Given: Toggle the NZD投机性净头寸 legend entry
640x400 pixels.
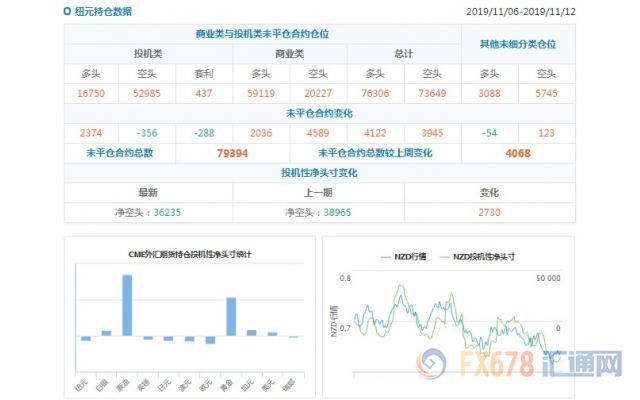Looking at the screenshot, I should [x=478, y=257].
